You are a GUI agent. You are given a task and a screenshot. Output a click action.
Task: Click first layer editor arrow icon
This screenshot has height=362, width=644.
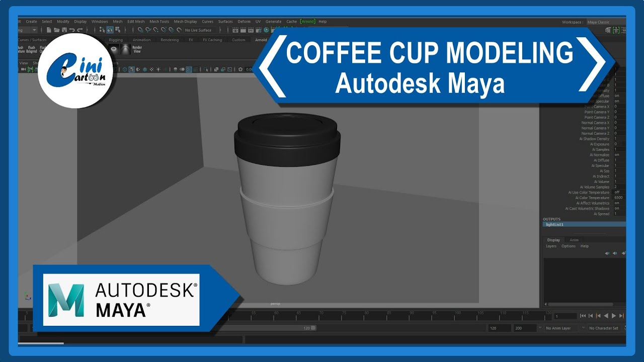(607, 253)
